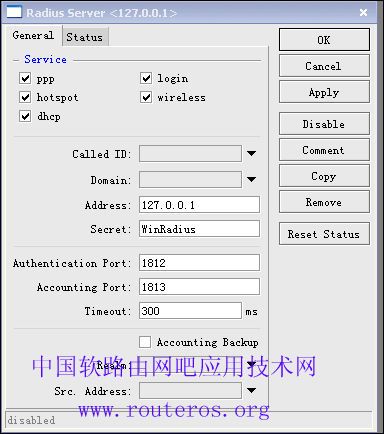Click the "disabled" status bar text

coord(31,420)
